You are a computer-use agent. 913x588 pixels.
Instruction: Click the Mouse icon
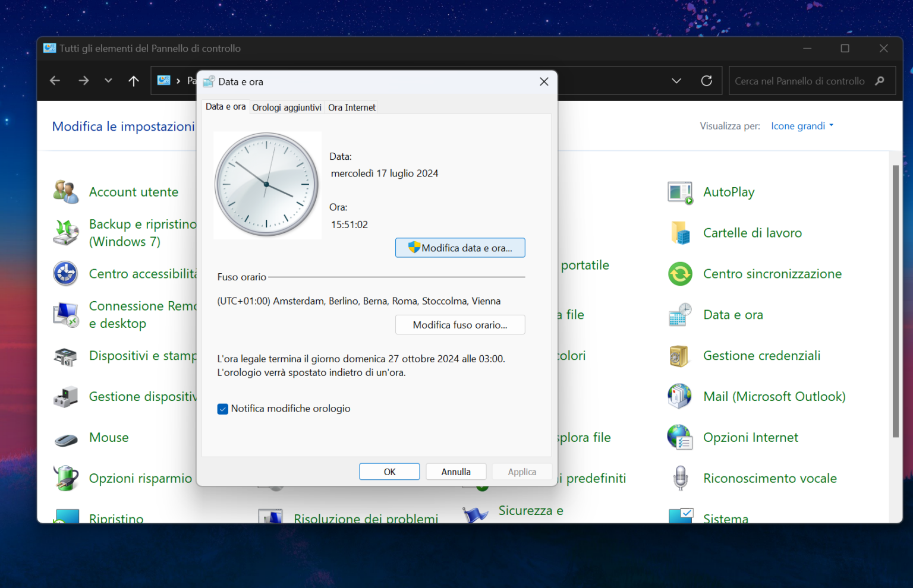[x=65, y=439]
